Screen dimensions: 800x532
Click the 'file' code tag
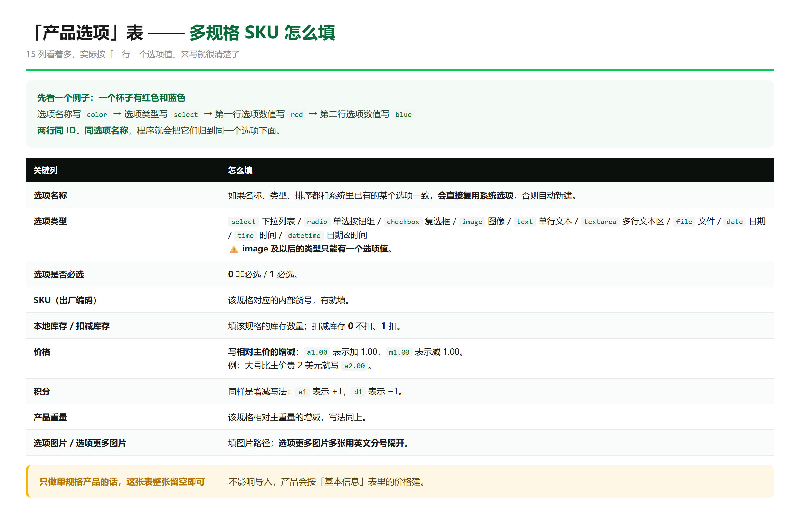[684, 222]
